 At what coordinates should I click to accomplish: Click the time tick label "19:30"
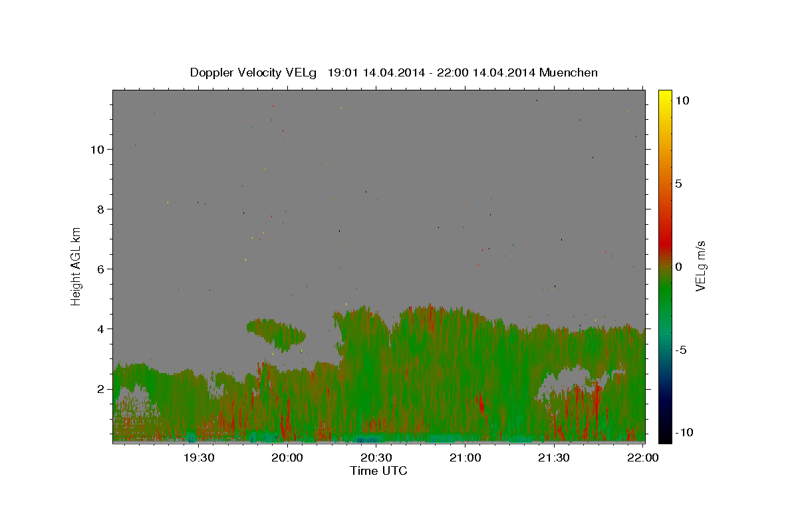tap(199, 458)
